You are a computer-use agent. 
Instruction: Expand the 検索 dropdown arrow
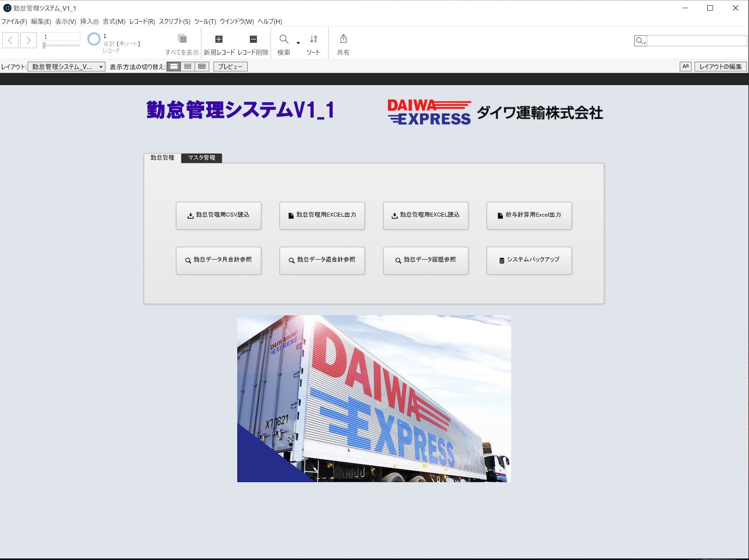[x=298, y=43]
